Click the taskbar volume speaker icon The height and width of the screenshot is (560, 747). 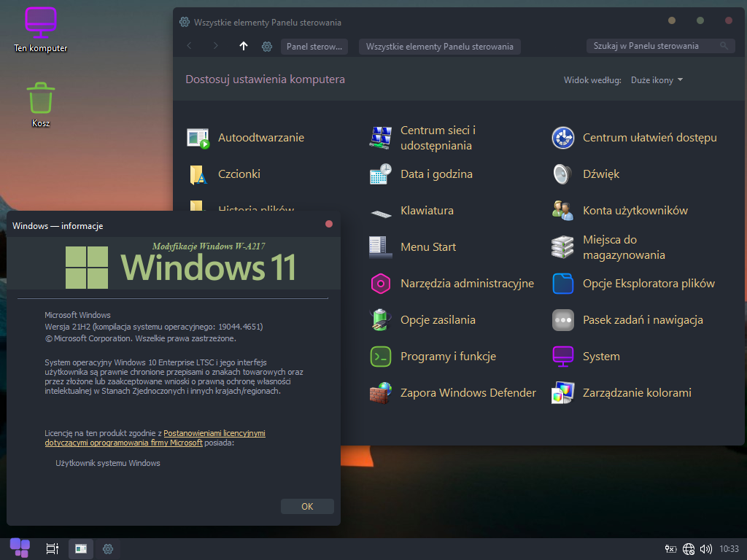[x=705, y=548]
